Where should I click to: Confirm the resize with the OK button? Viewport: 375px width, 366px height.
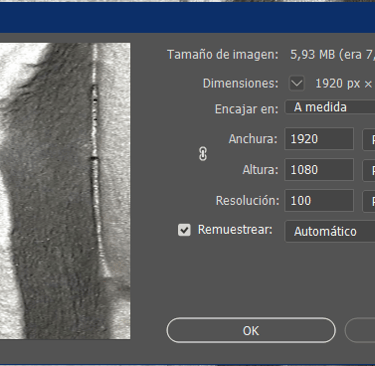pyautogui.click(x=251, y=330)
